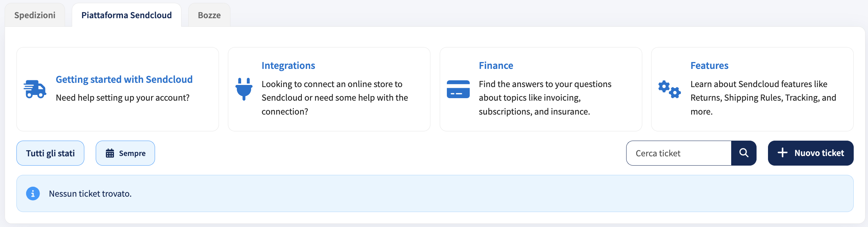This screenshot has width=868, height=227.
Task: Select the Piattaforma Sendcloud tab
Action: 126,15
